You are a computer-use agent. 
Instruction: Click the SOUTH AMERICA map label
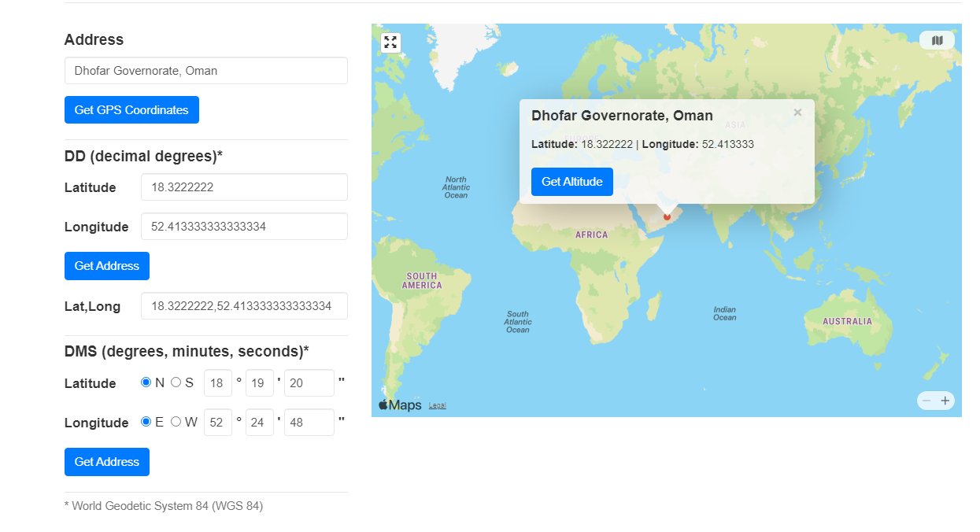422,281
